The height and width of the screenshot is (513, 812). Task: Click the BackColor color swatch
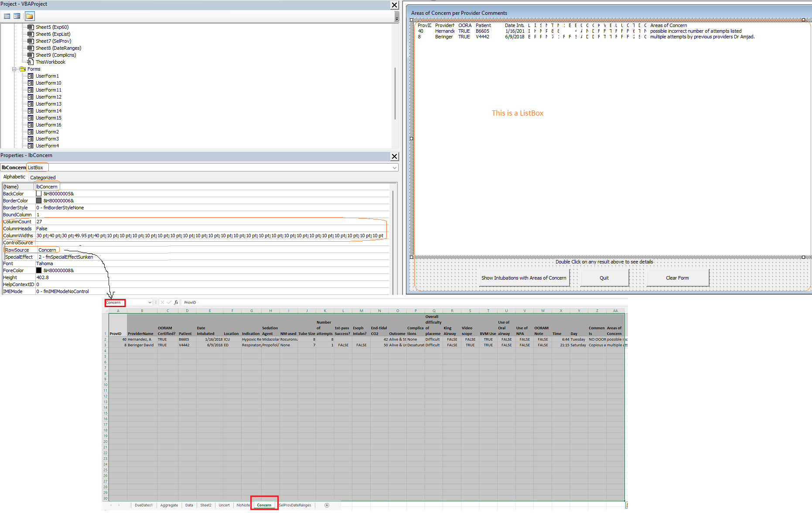tap(39, 194)
